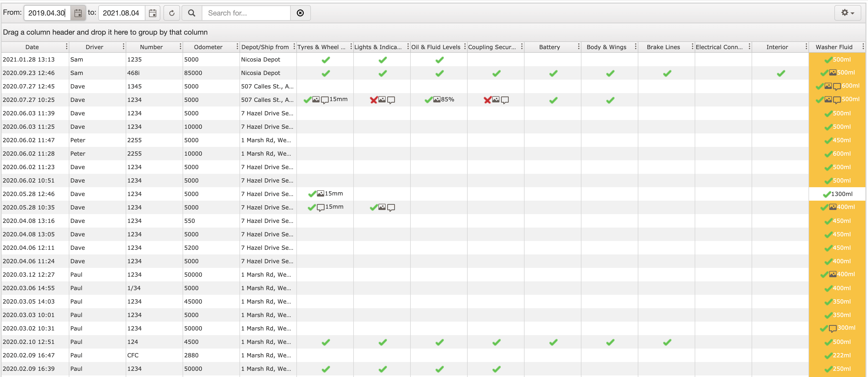Viewport: 868px width, 377px height.
Task: Open Washer Fluid photo icon beside 600ml, 2020.07.27 12:45
Action: pyautogui.click(x=828, y=86)
